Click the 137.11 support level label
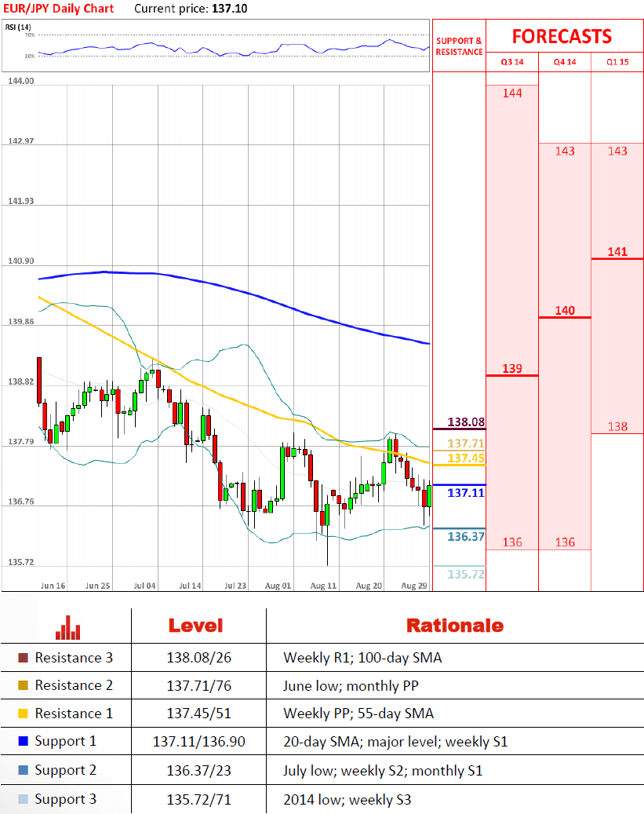 pyautogui.click(x=466, y=493)
